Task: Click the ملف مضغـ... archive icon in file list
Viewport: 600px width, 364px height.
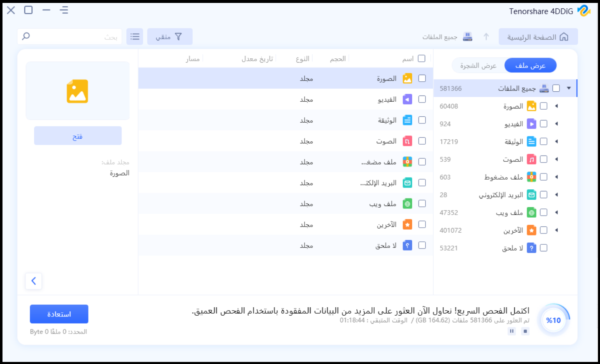Action: 407,162
